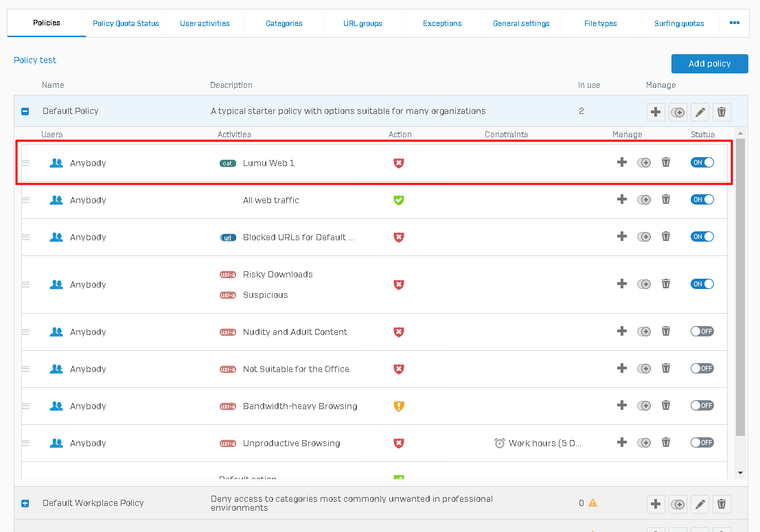760x532 pixels.
Task: Edit the Default Policy with pencil icon
Action: click(700, 112)
